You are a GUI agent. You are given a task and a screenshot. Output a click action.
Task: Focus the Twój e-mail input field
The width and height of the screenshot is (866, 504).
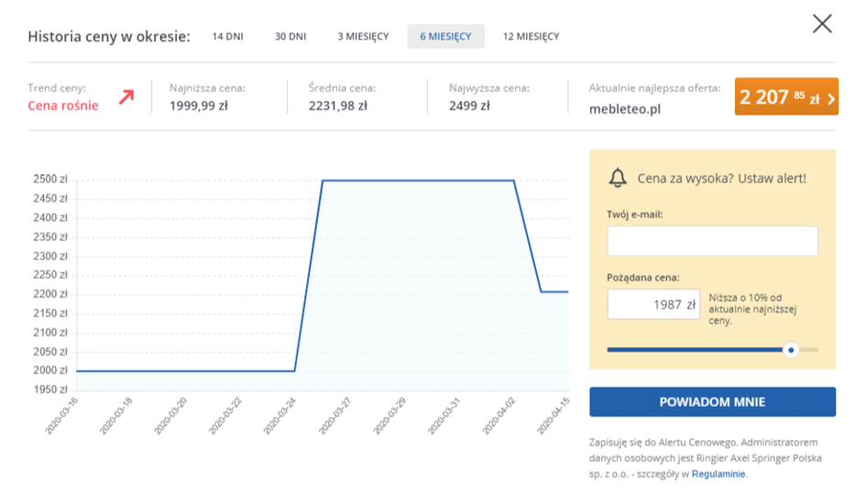coord(712,241)
